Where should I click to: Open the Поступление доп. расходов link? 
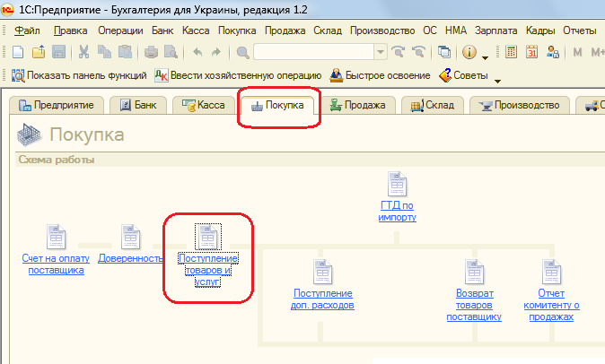pyautogui.click(x=322, y=299)
